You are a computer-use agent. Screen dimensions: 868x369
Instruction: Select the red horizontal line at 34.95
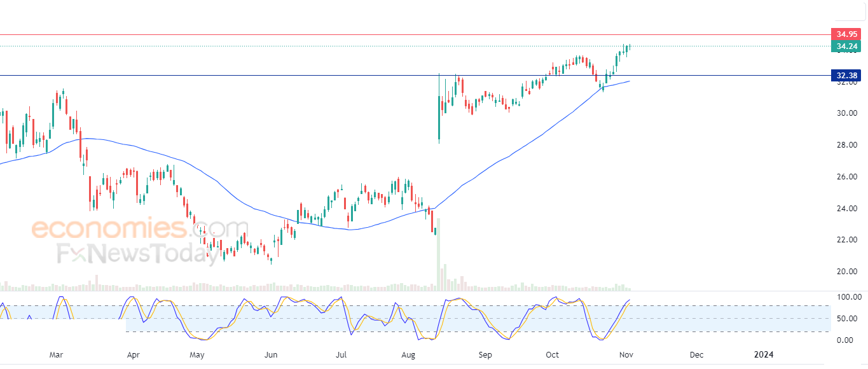(415, 34)
